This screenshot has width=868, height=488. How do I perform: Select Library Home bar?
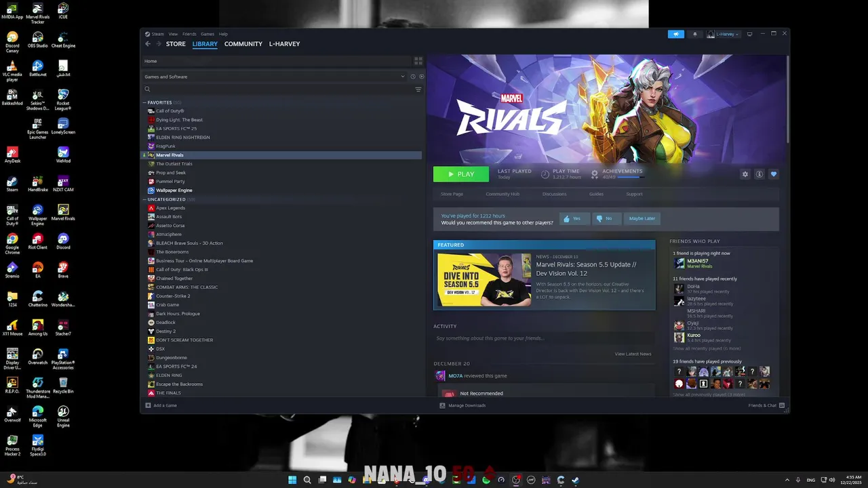(x=277, y=61)
